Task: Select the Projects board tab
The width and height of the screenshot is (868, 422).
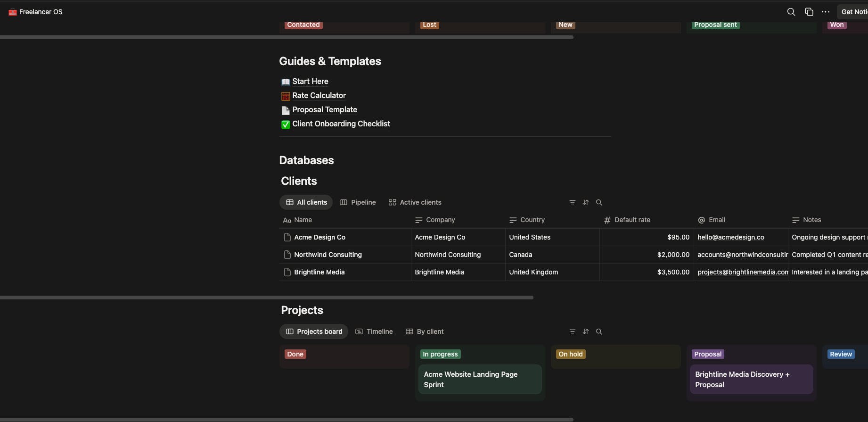Action: click(x=314, y=331)
